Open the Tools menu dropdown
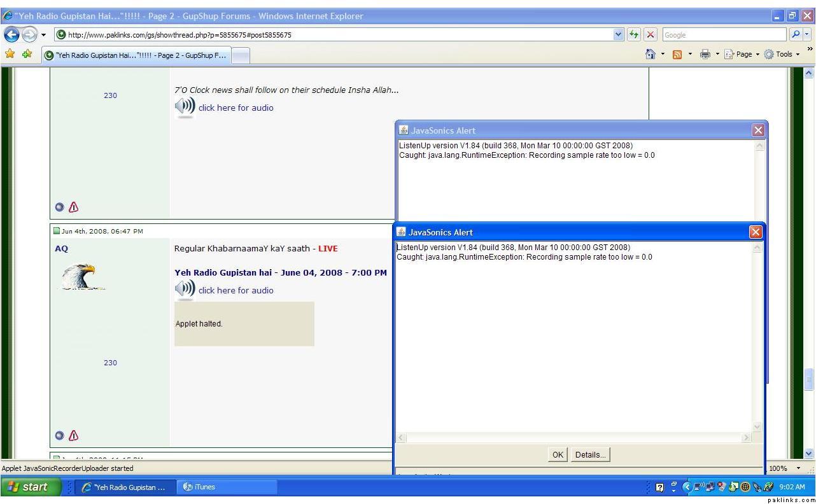This screenshot has height=504, width=816. click(x=782, y=55)
